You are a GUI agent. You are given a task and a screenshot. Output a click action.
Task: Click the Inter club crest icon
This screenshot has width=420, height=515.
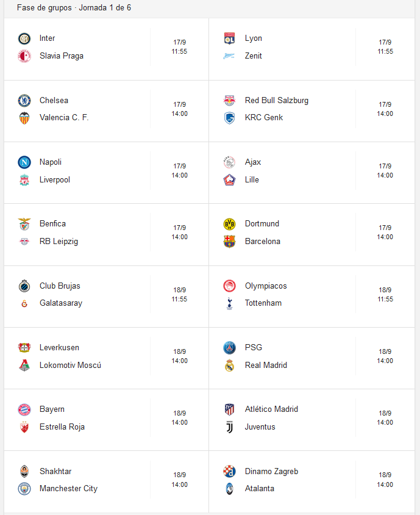[x=24, y=38]
